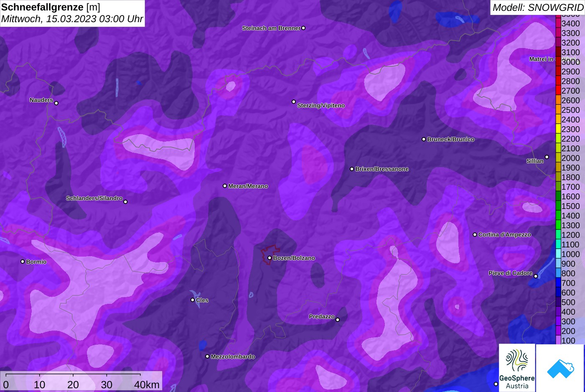
Task: Click the Modell: SNOWGRID label
Action: coord(538,8)
